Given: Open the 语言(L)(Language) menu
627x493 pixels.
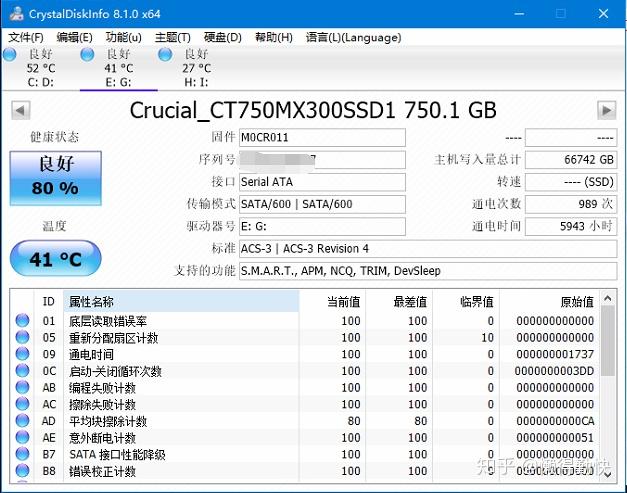Looking at the screenshot, I should point(353,38).
